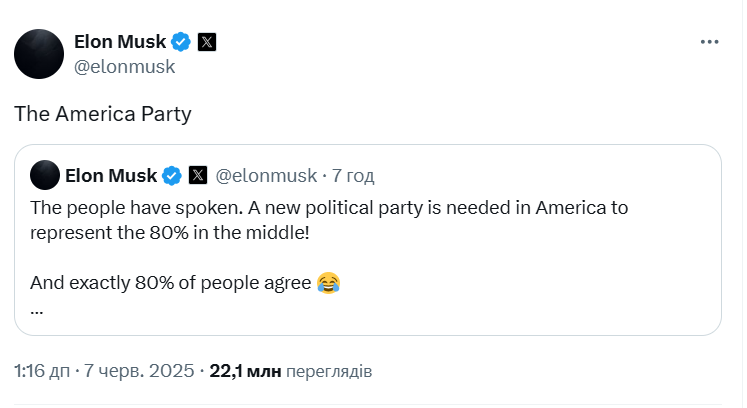Open the three-dot more options menu
This screenshot has height=408, width=747.
(x=709, y=42)
